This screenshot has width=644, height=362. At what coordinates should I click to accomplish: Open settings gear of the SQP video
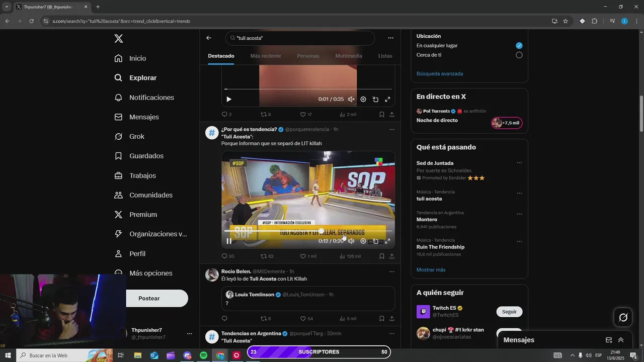click(x=363, y=241)
